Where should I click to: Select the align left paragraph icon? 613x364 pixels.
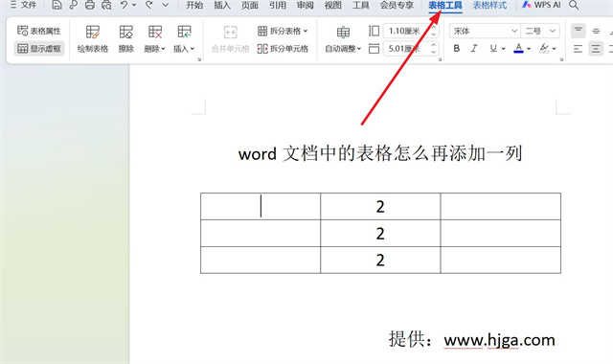coord(578,49)
